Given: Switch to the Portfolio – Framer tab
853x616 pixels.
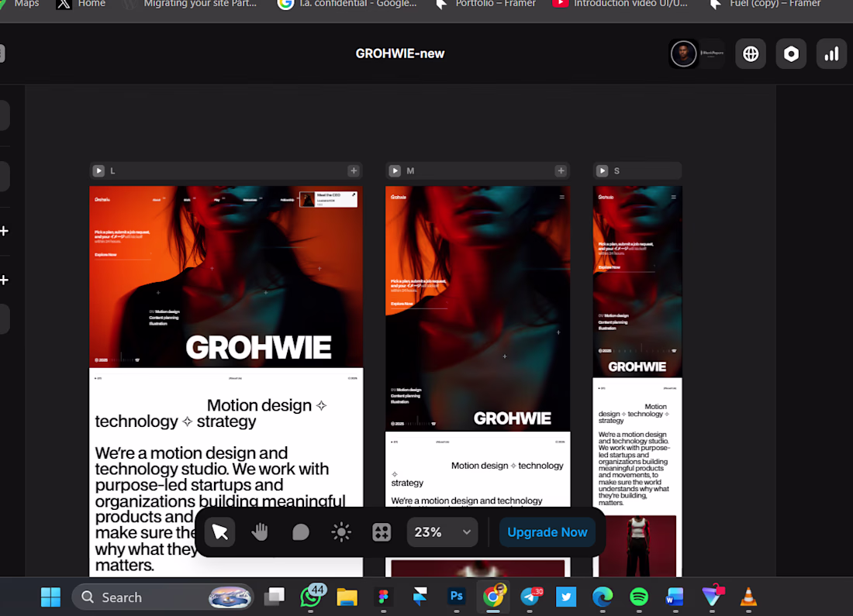Looking at the screenshot, I should (x=485, y=5).
